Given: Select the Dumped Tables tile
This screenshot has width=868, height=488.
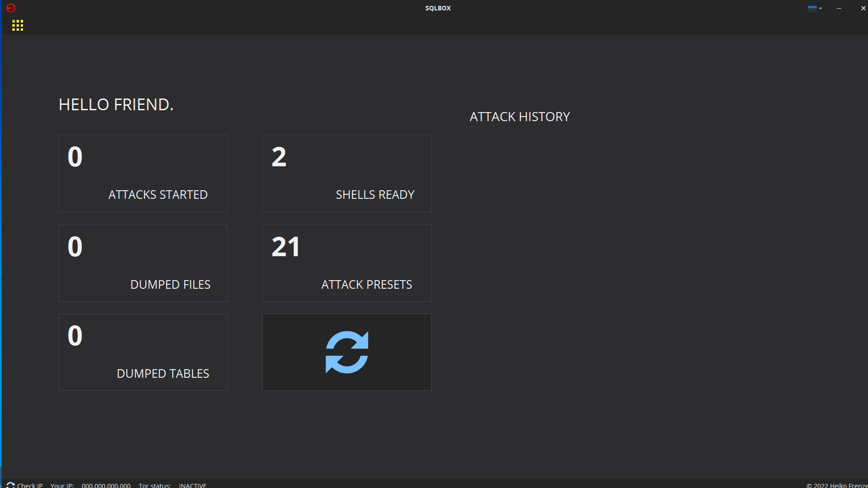Looking at the screenshot, I should click(143, 352).
